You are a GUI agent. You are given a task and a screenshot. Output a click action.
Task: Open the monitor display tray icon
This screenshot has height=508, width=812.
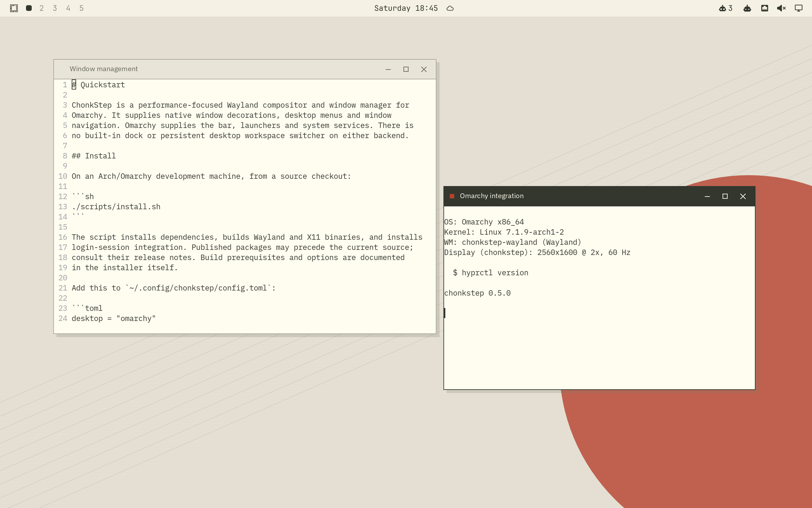click(x=799, y=8)
